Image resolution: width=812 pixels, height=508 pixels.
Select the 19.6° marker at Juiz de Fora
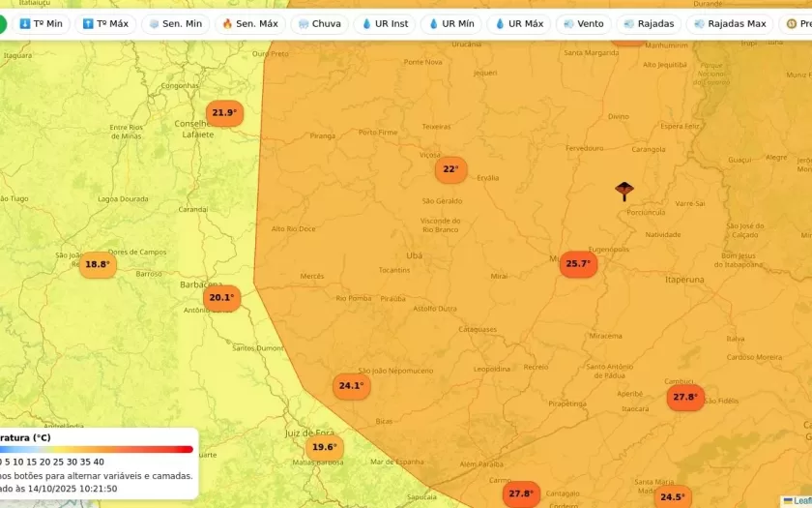[x=325, y=447]
